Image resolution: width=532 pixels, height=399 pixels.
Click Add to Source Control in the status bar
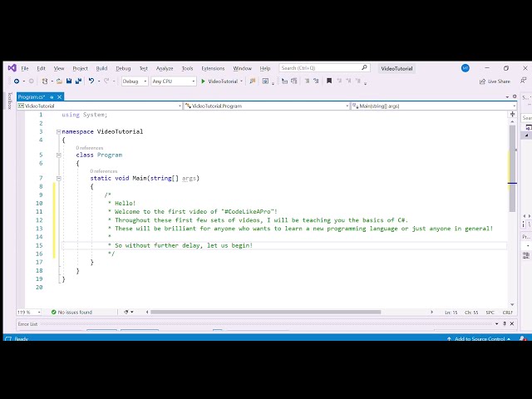click(x=479, y=338)
